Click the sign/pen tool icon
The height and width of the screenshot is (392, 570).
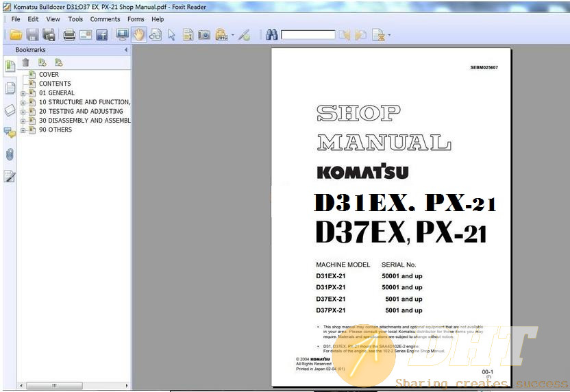(x=245, y=35)
